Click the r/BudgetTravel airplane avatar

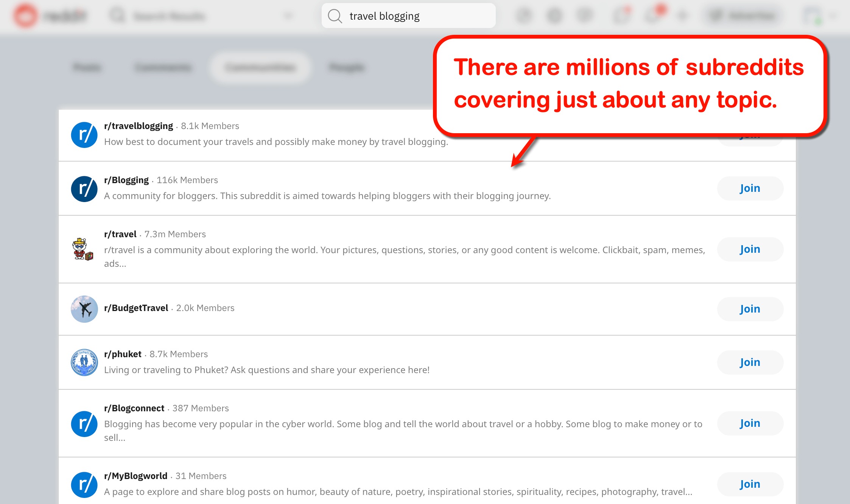84,309
